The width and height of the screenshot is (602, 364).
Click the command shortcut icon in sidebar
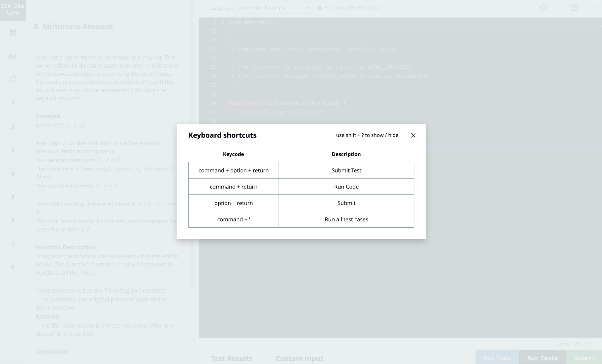click(13, 33)
